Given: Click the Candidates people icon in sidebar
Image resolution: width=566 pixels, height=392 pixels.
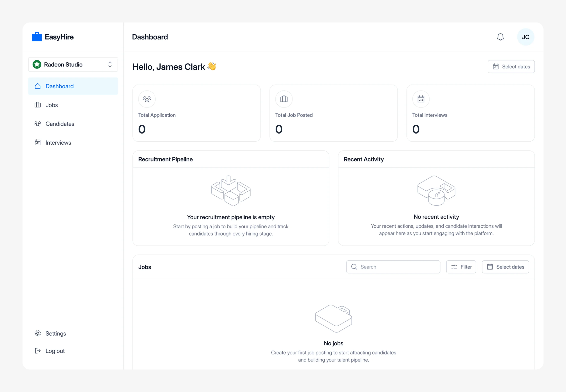Looking at the screenshot, I should pos(38,124).
